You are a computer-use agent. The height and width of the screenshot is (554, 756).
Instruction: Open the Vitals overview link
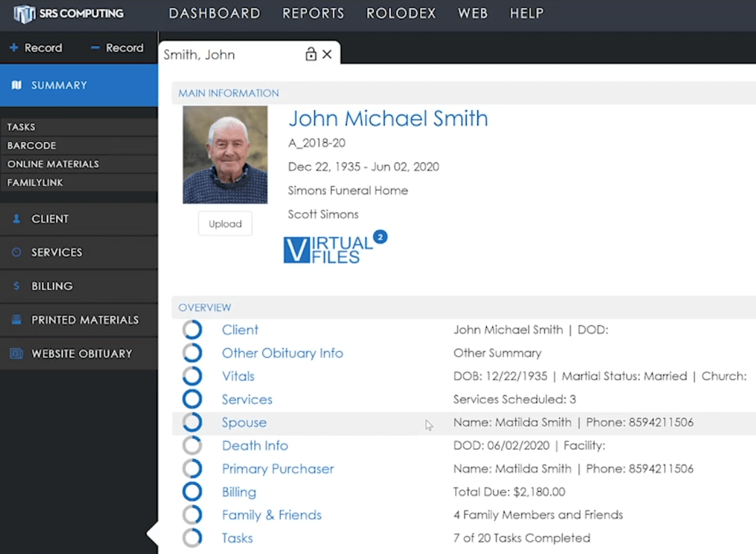click(x=238, y=376)
